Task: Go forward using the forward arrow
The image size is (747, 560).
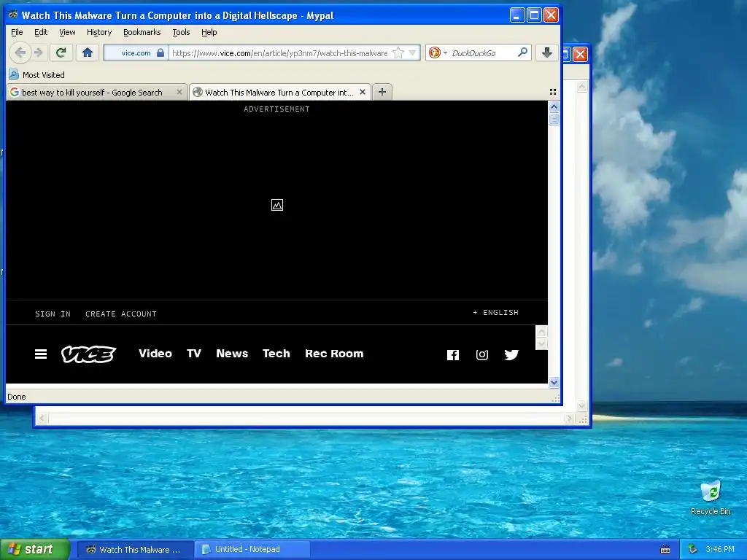Action: (39, 52)
